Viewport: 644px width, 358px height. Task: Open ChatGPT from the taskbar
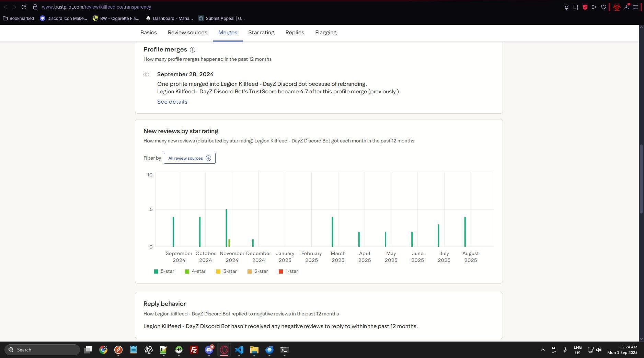pos(149,350)
